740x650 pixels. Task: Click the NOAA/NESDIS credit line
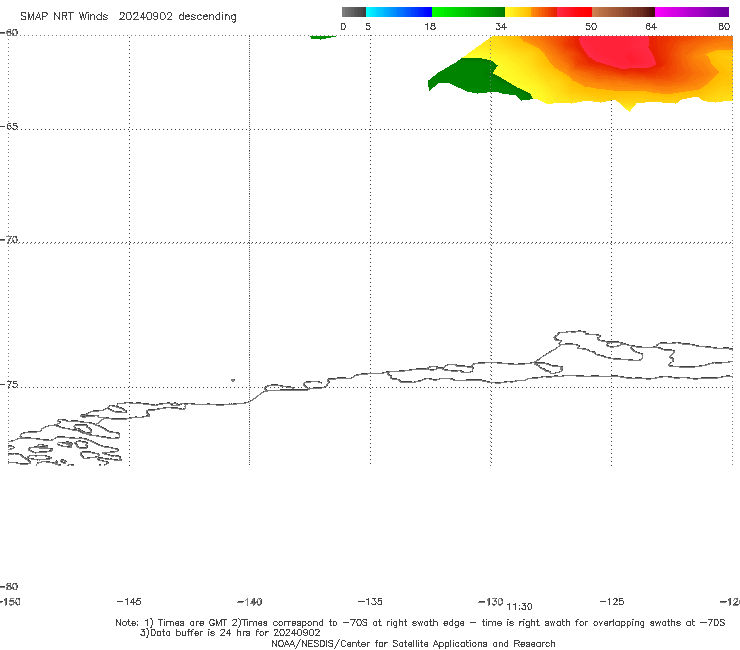click(x=413, y=643)
